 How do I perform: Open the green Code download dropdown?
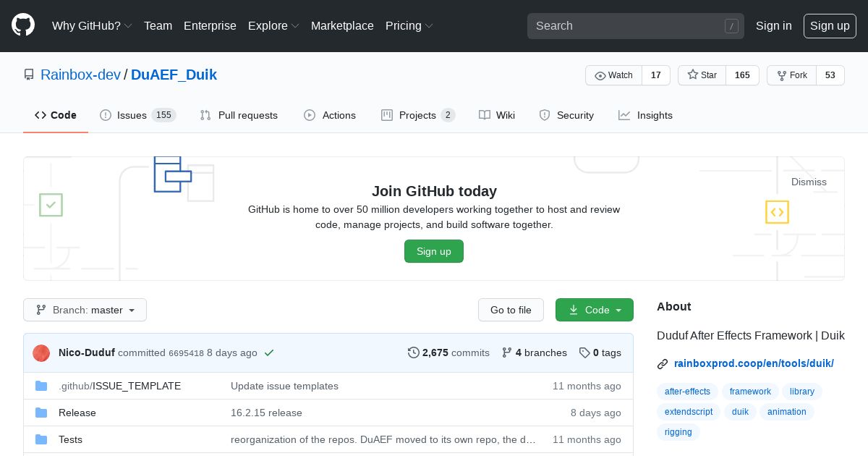pos(595,310)
